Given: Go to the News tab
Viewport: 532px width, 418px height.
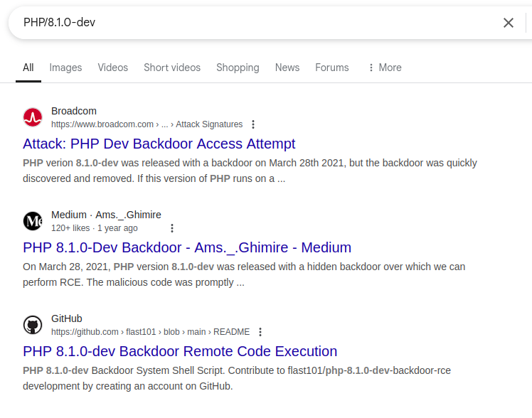Looking at the screenshot, I should coord(287,68).
